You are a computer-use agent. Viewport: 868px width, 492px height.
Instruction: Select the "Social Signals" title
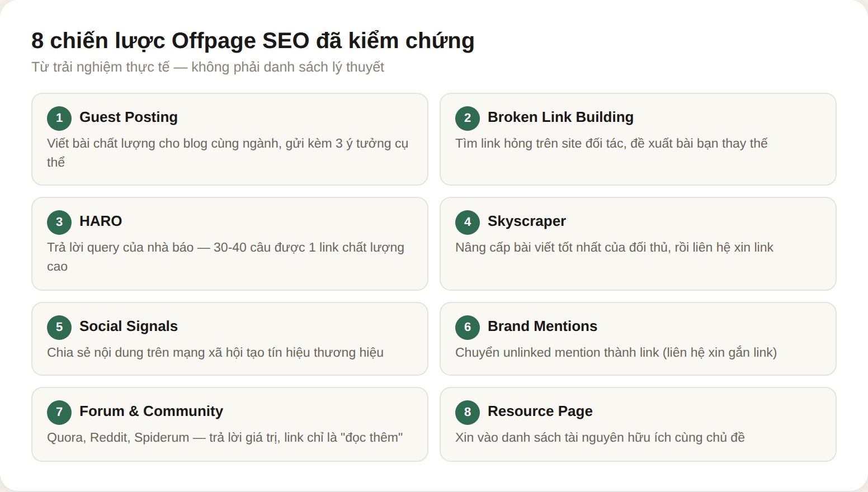[x=129, y=327]
